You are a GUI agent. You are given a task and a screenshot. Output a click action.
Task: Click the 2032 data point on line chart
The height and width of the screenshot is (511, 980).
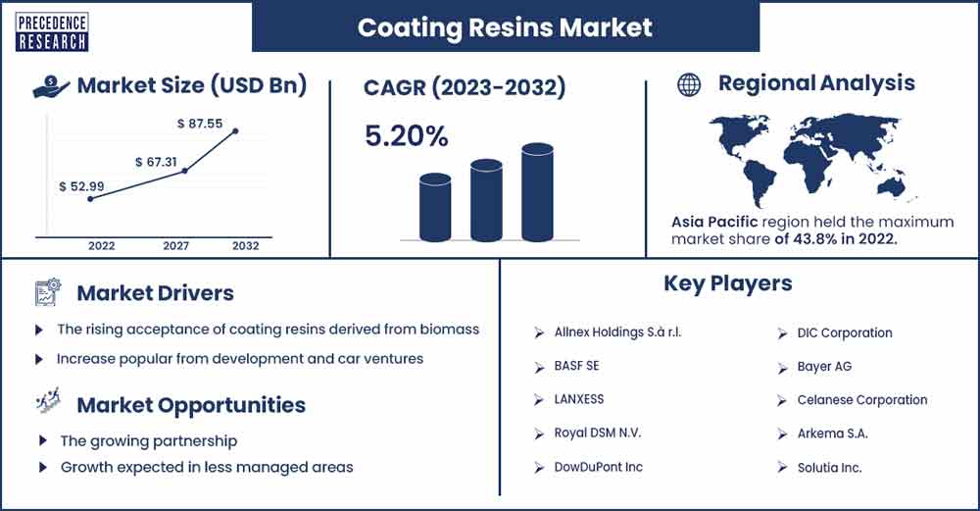click(x=235, y=130)
